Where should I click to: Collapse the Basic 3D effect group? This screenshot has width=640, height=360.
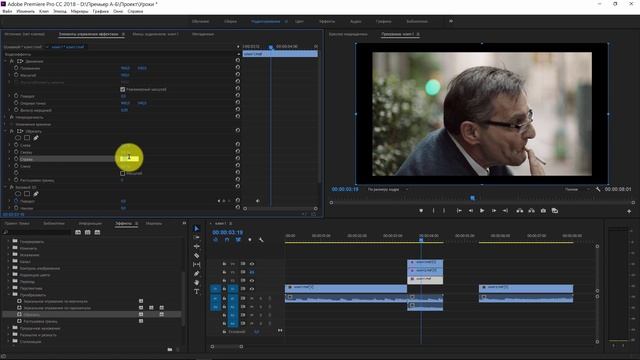coord(6,187)
